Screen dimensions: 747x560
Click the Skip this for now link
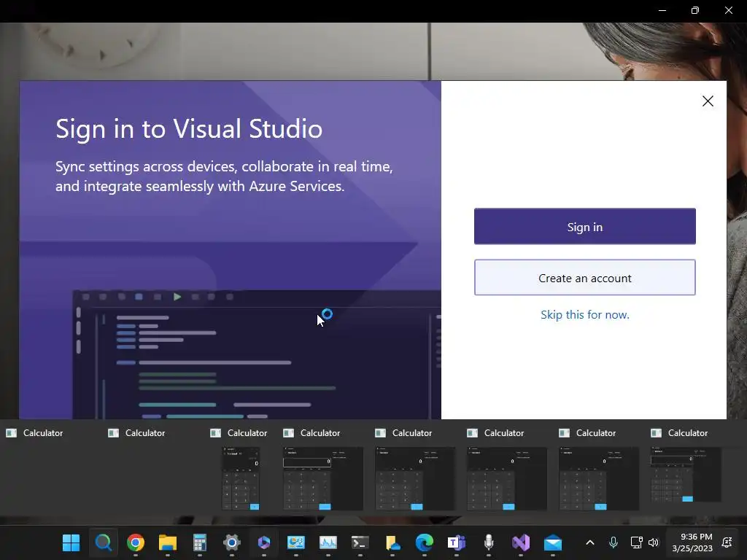click(x=584, y=315)
